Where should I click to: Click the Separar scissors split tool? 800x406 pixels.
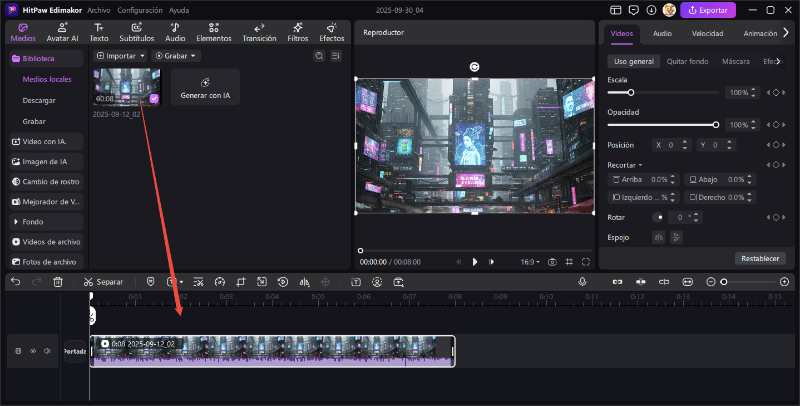coord(103,282)
